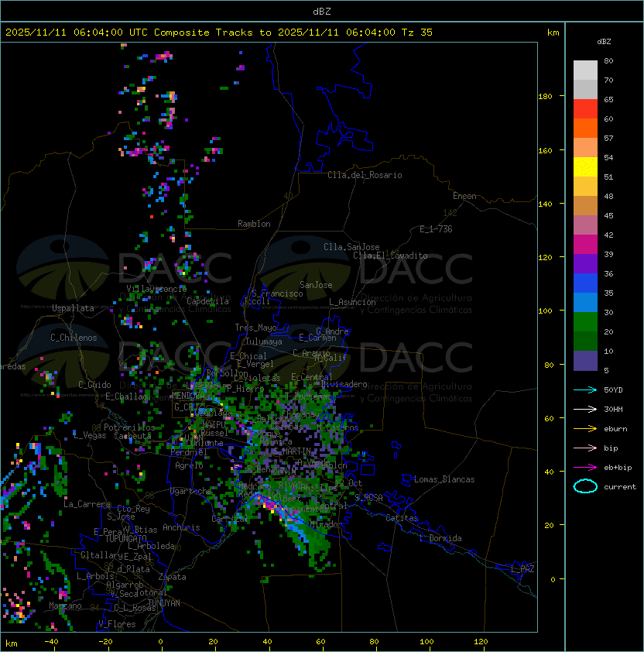Select the light blue 30-35 dBZ legend swatch
The height and width of the screenshot is (652, 644).
pyautogui.click(x=585, y=302)
